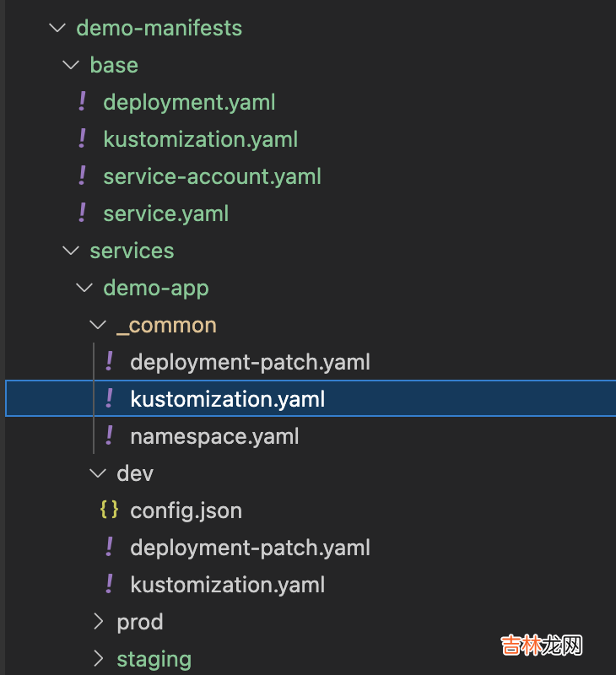Screen dimensions: 616x675
Task: Collapse the _common folder
Action: point(98,325)
